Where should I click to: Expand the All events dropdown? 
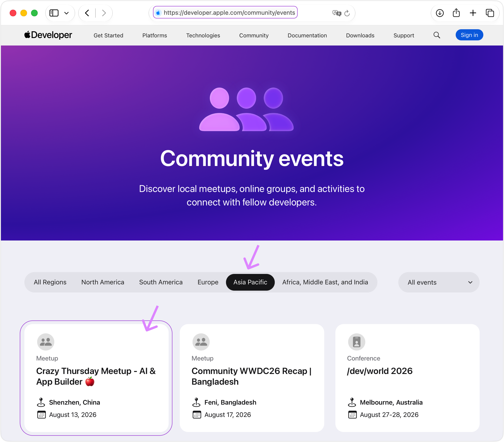pyautogui.click(x=439, y=282)
